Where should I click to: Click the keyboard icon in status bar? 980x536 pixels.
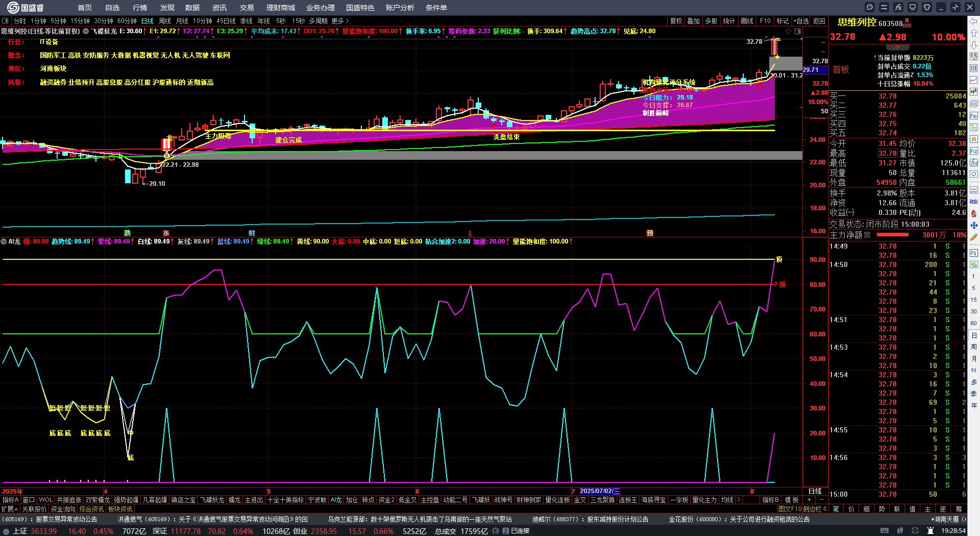pos(885,531)
